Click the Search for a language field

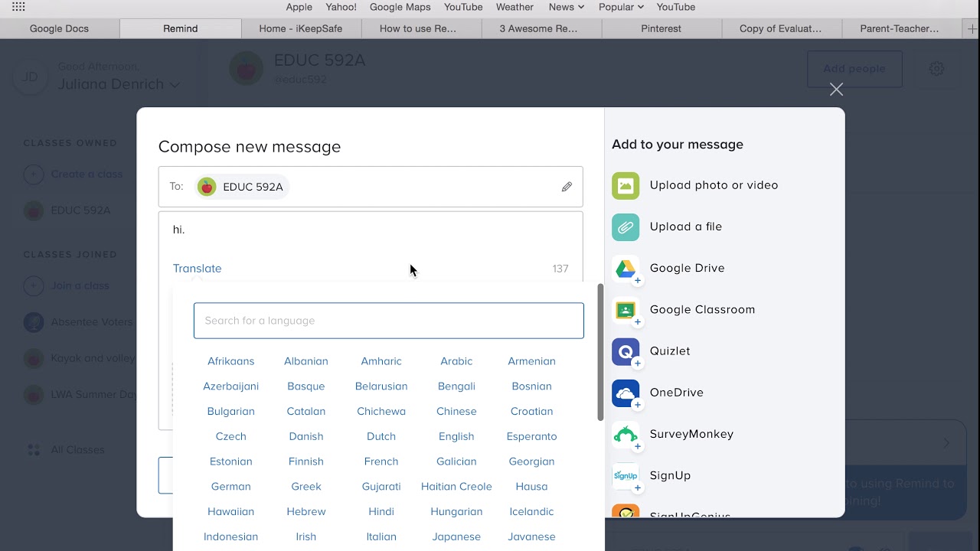[388, 321]
